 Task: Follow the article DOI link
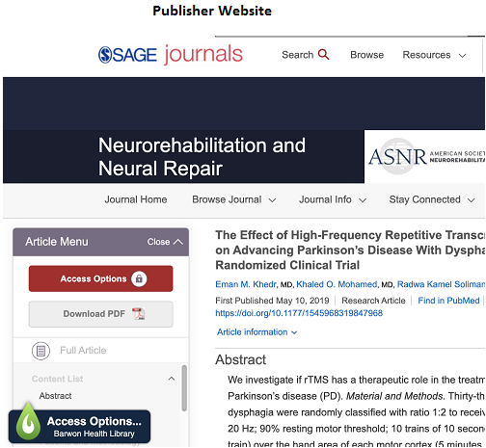[299, 313]
